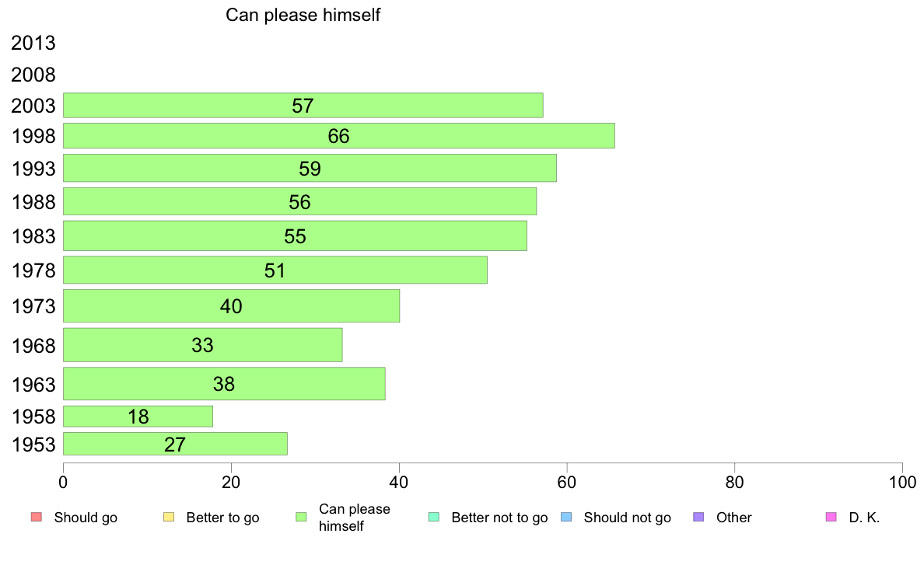Viewport: 924px width, 572px height.
Task: Click the 2013 year axis label
Action: (33, 43)
